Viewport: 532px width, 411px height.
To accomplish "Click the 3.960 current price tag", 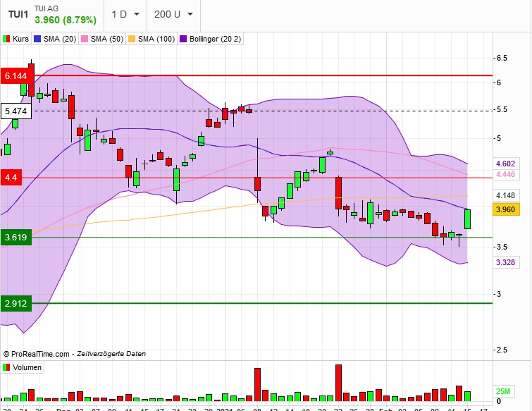I will click(x=506, y=209).
